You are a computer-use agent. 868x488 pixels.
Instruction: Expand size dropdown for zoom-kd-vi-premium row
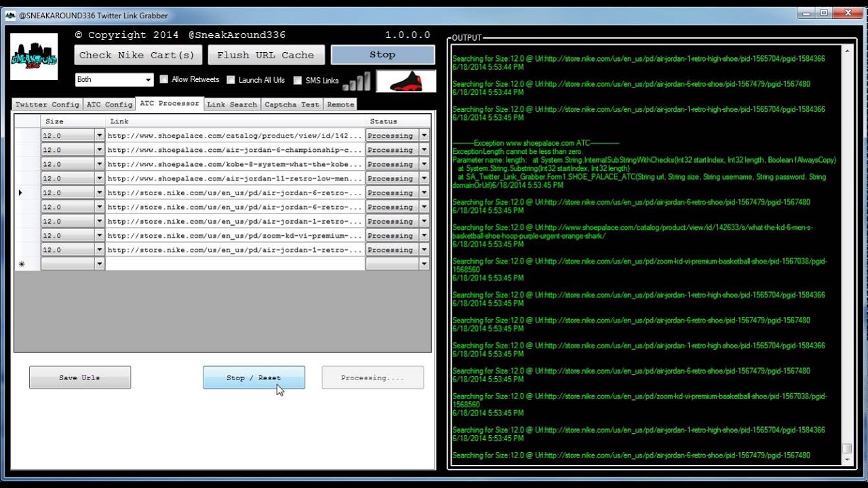pyautogui.click(x=100, y=235)
